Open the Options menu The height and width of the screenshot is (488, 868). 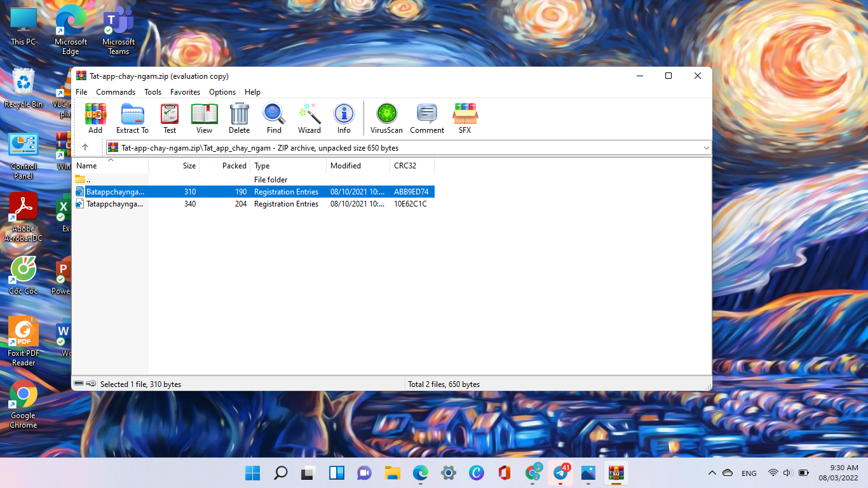pos(222,92)
